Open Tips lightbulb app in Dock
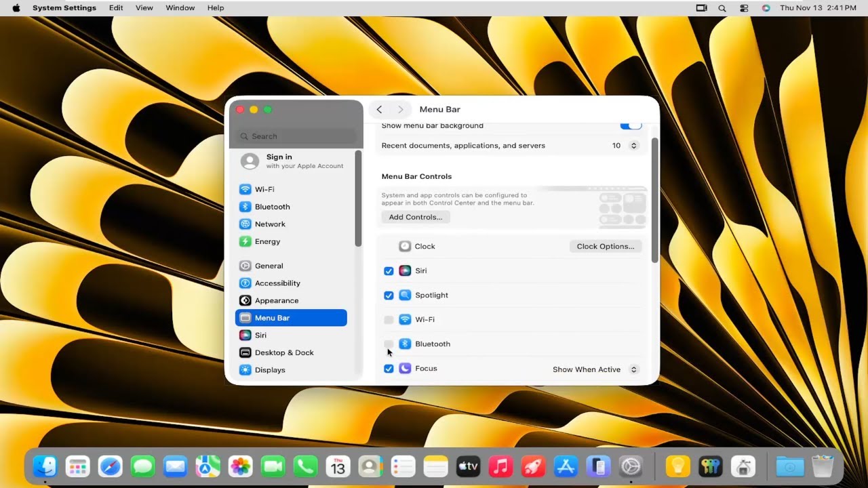The width and height of the screenshot is (868, 488). tap(677, 466)
